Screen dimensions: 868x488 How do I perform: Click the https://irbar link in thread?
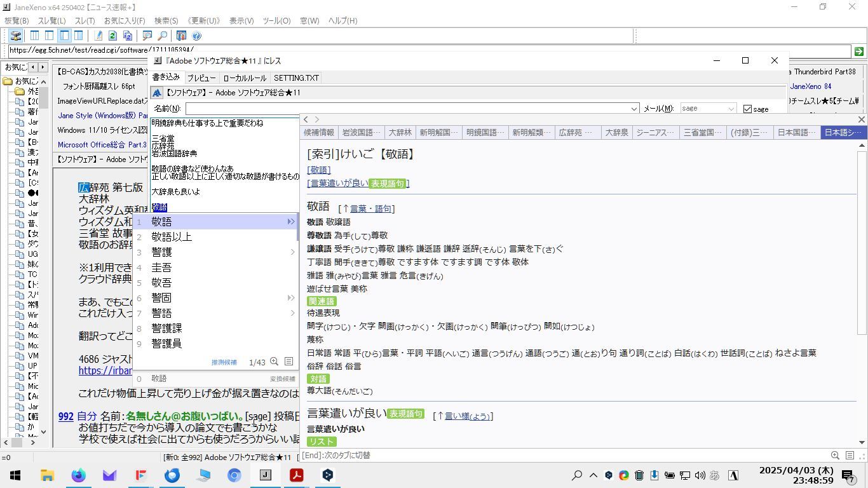click(x=105, y=370)
